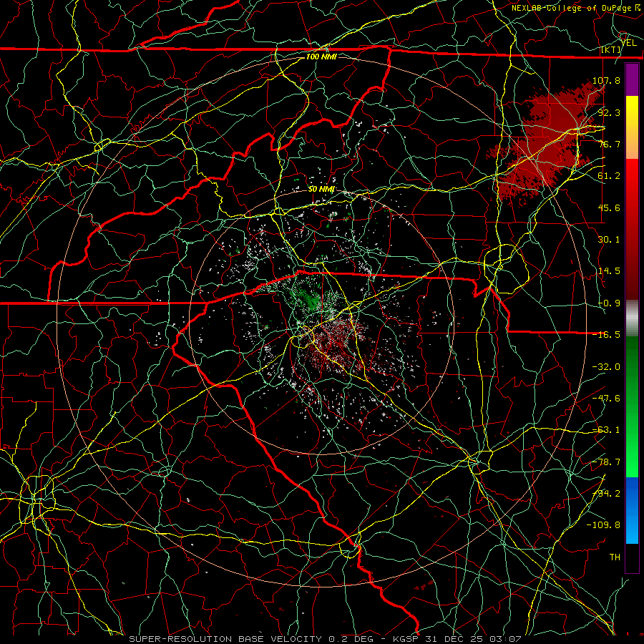Click the -0.9 legend value
The height and width of the screenshot is (644, 644).
[609, 303]
